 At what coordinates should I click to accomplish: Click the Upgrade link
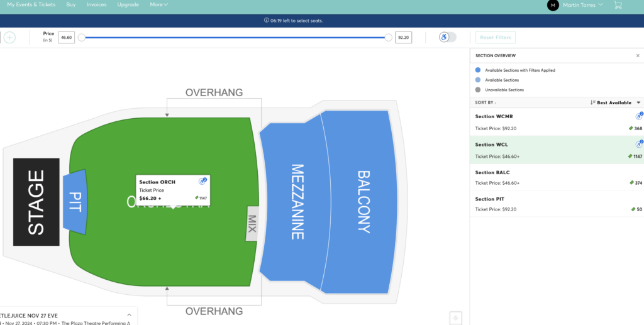click(x=128, y=4)
